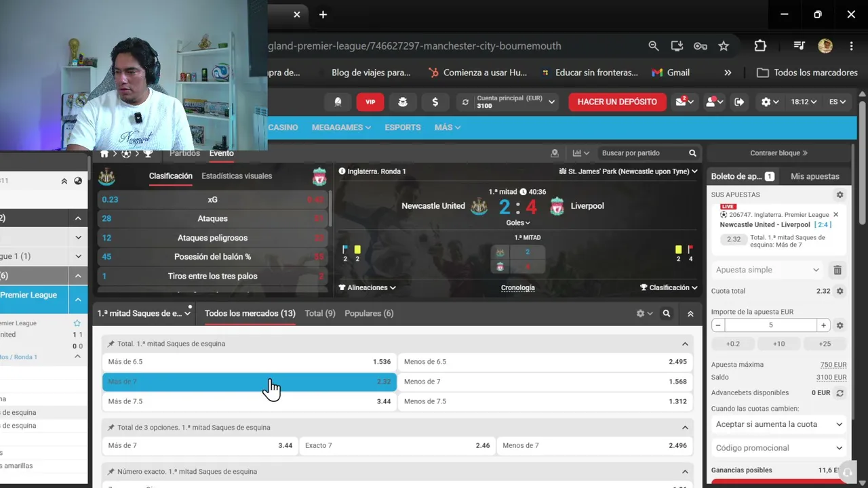
Task: Open the user profile icon menu
Action: pyautogui.click(x=715, y=102)
